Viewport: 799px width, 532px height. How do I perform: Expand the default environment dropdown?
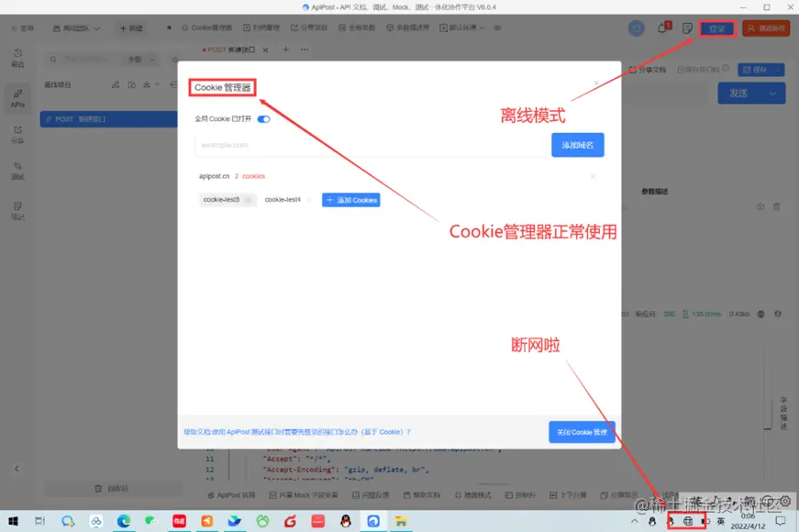[462, 28]
